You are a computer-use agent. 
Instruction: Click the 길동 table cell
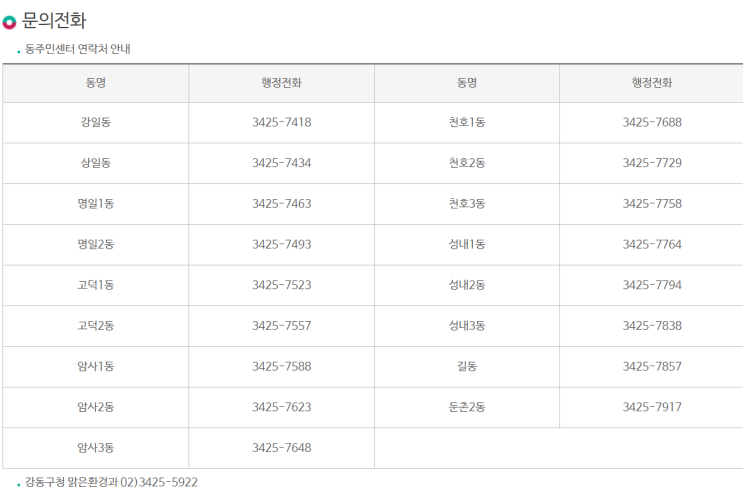click(x=467, y=367)
